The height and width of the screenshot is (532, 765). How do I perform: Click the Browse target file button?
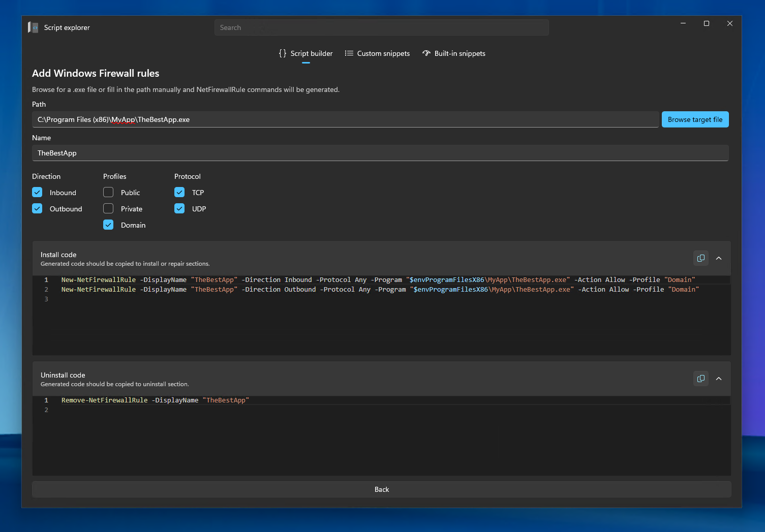click(695, 119)
